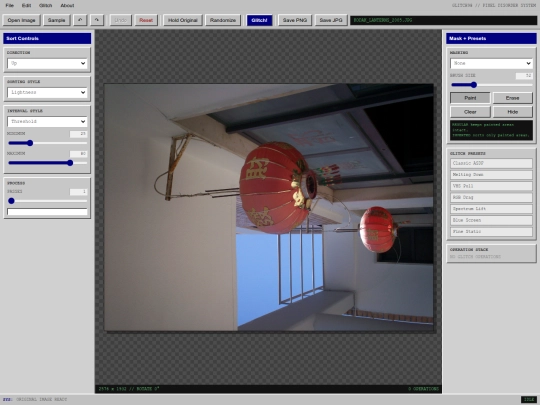Toggle the Paint mask mode

[470, 98]
